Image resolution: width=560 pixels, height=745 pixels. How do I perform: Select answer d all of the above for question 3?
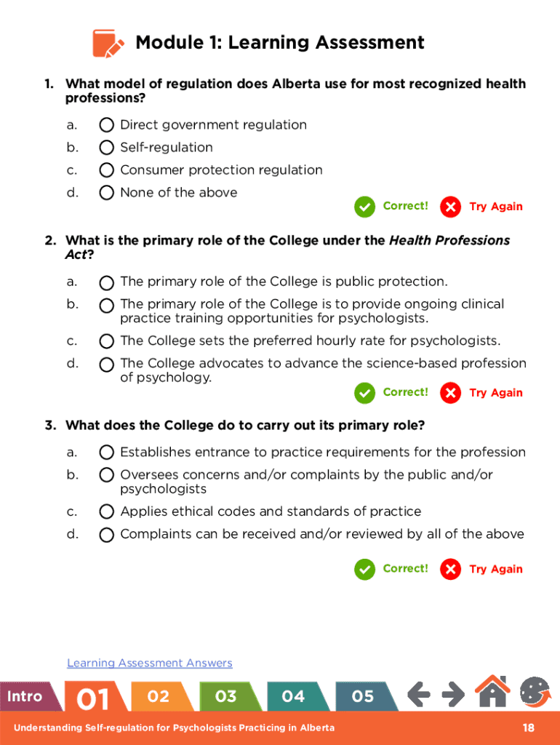tap(106, 535)
